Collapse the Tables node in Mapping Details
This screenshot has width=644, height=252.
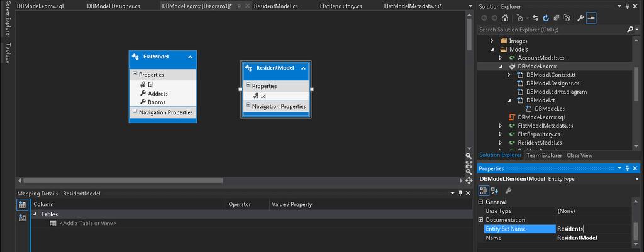click(x=35, y=214)
